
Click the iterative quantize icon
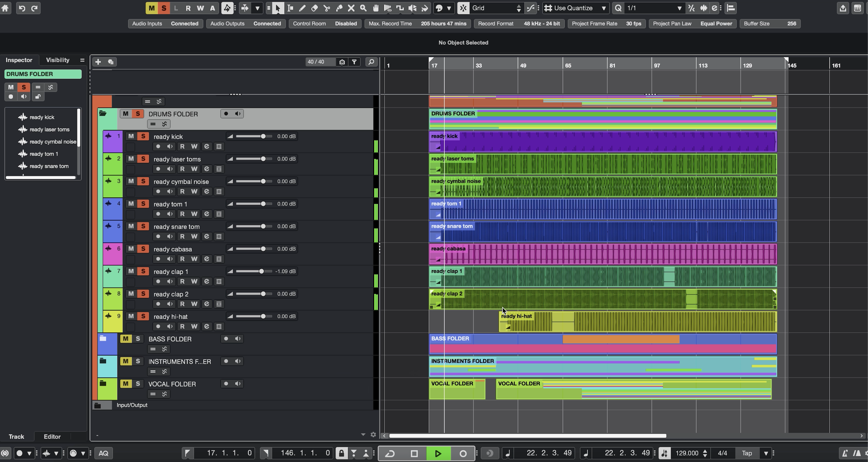pos(691,8)
